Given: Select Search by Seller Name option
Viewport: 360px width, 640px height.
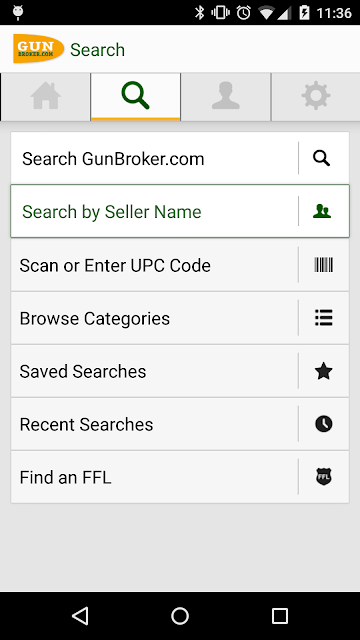Looking at the screenshot, I should [180, 211].
